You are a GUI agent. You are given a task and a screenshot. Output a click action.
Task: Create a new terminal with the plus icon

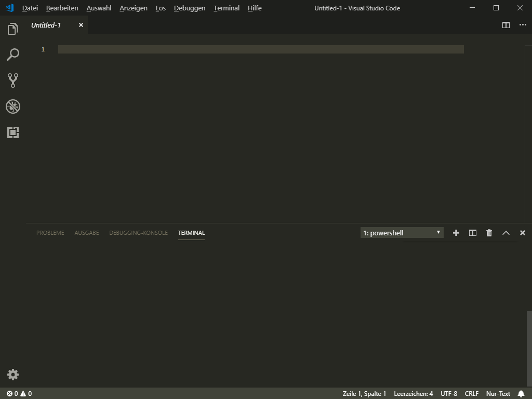[456, 233]
